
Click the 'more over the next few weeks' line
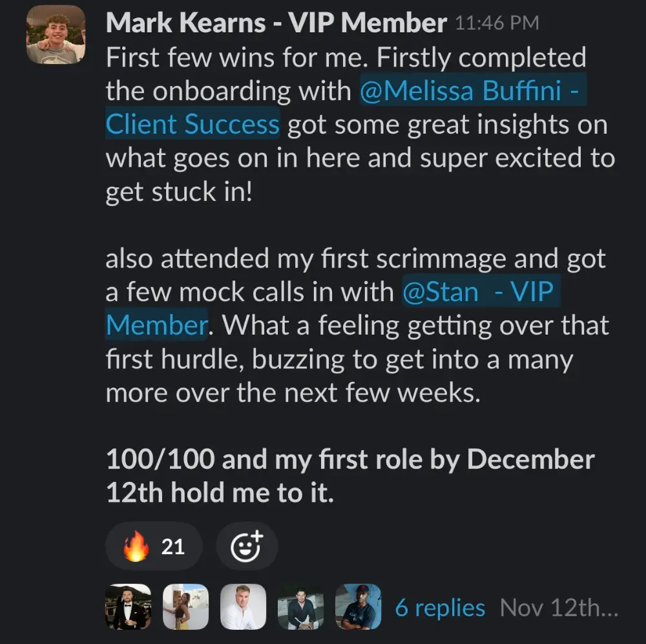pos(293,393)
